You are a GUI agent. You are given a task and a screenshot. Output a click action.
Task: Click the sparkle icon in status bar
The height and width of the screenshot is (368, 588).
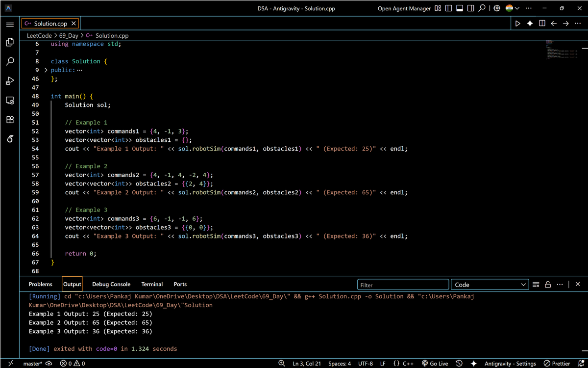(473, 364)
